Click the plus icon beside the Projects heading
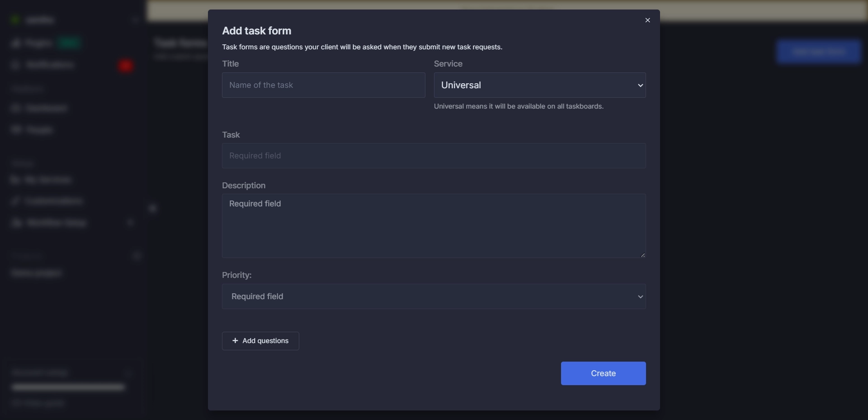Screen dimensions: 868x420 pos(137,256)
